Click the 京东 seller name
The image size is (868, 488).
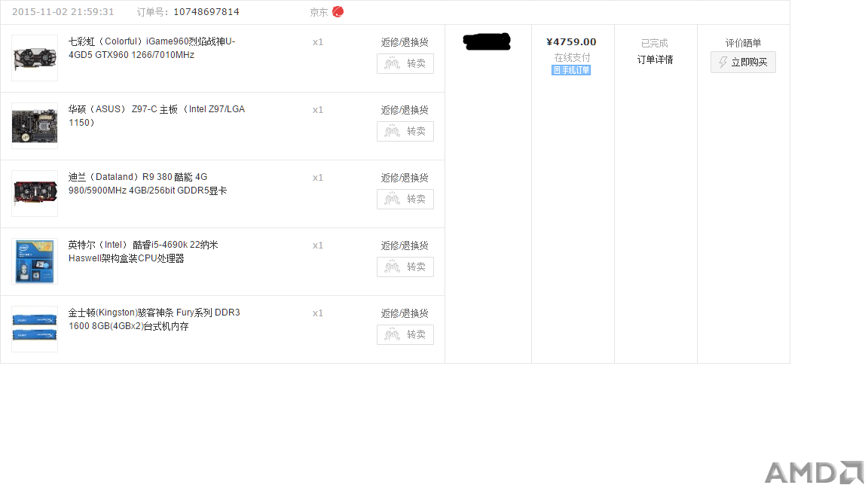click(319, 12)
